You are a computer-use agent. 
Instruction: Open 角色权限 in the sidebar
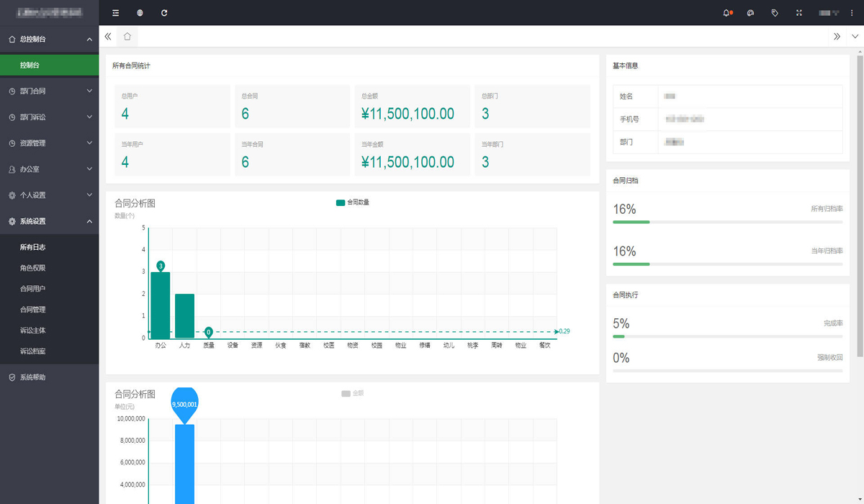tap(33, 268)
